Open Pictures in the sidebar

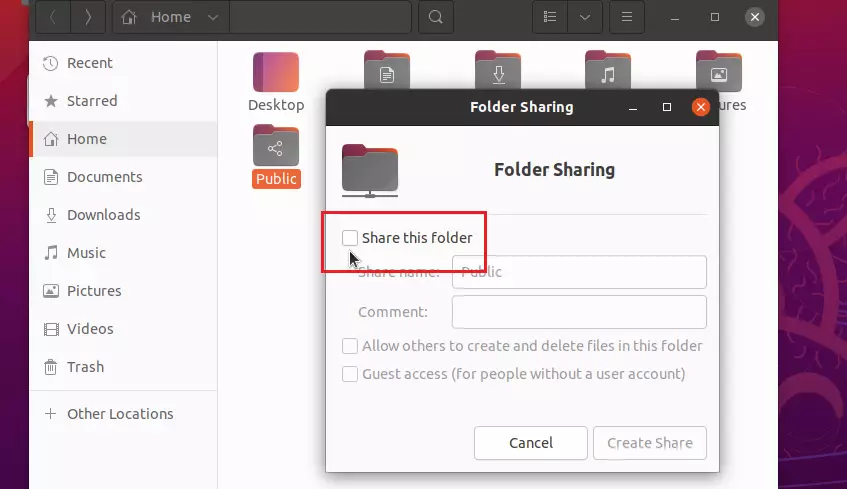click(x=124, y=291)
